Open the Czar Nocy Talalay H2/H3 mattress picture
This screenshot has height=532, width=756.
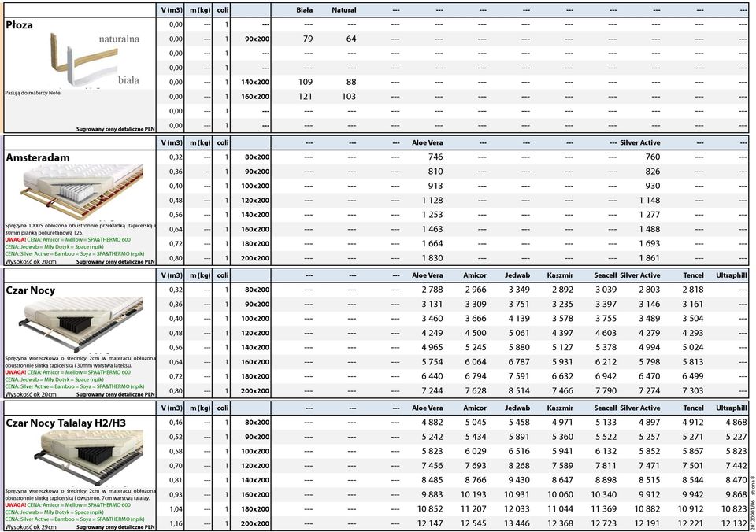point(89,457)
